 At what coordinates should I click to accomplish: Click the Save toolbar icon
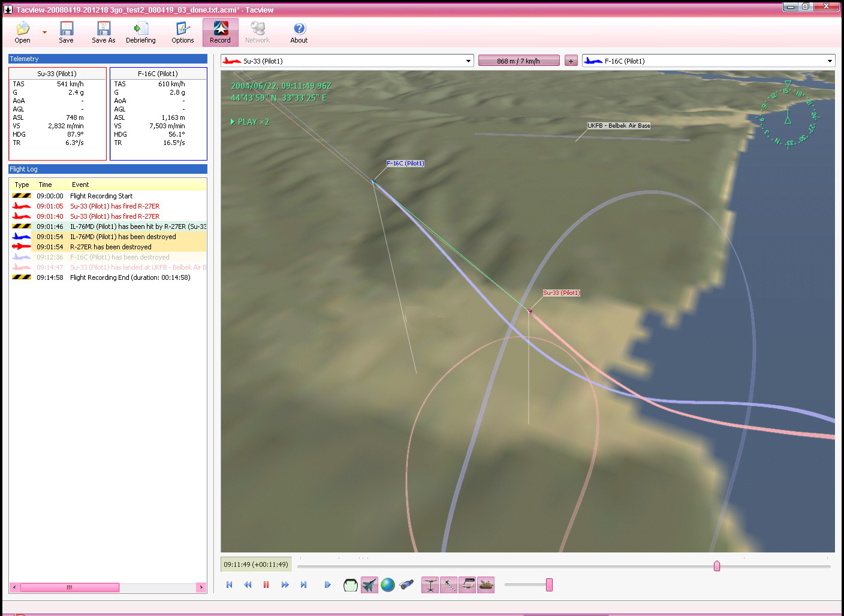click(x=66, y=32)
